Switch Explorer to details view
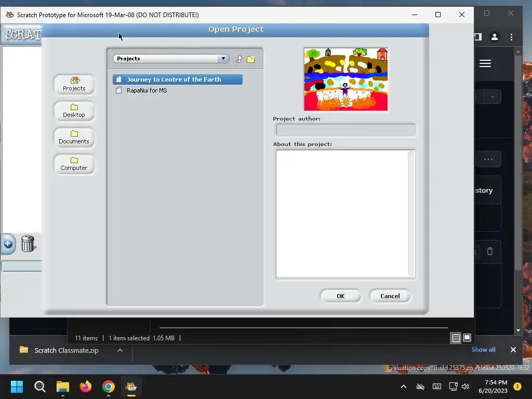Image resolution: width=532 pixels, height=399 pixels. [456, 338]
